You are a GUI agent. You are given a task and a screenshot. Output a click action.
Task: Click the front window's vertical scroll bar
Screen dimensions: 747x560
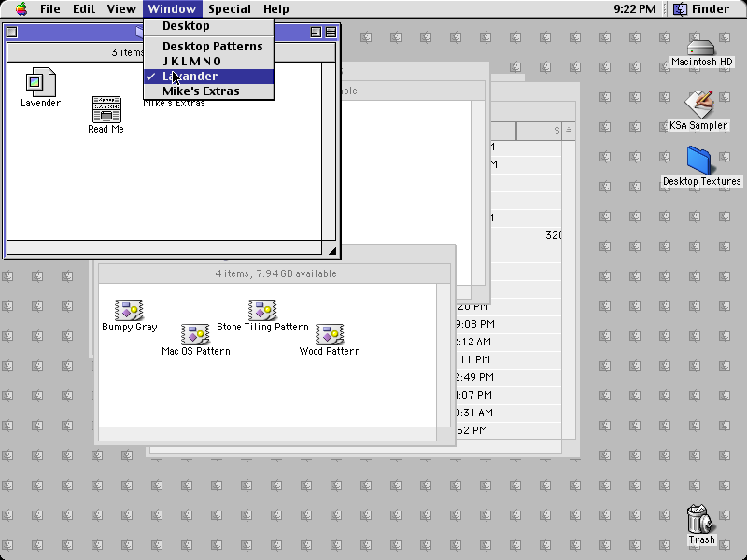330,151
